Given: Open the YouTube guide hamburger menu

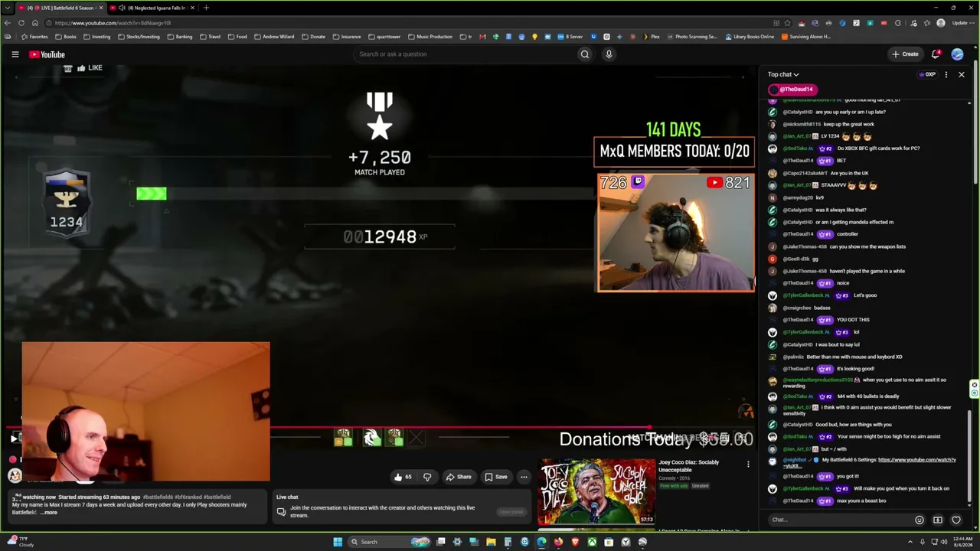Looking at the screenshot, I should click(x=15, y=54).
